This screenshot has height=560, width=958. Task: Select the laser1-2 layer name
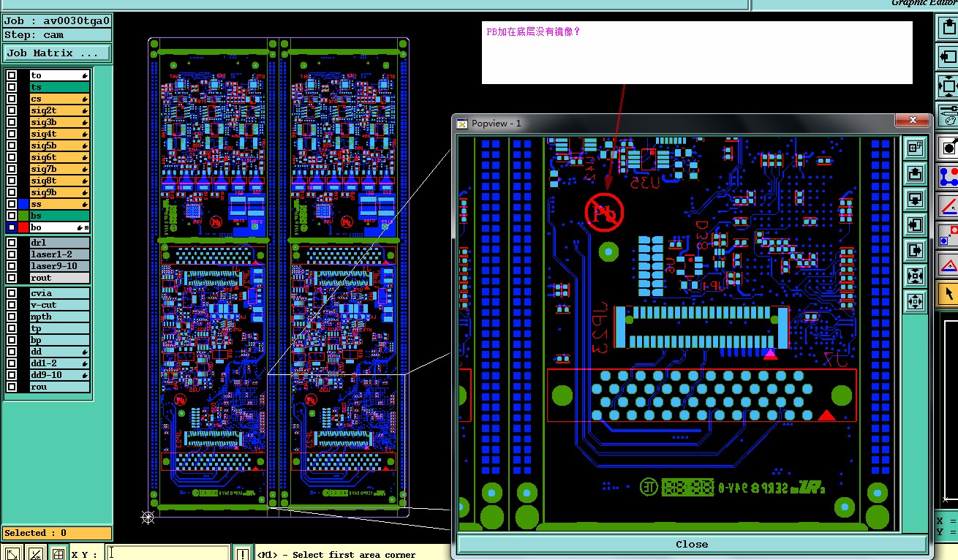pos(59,254)
